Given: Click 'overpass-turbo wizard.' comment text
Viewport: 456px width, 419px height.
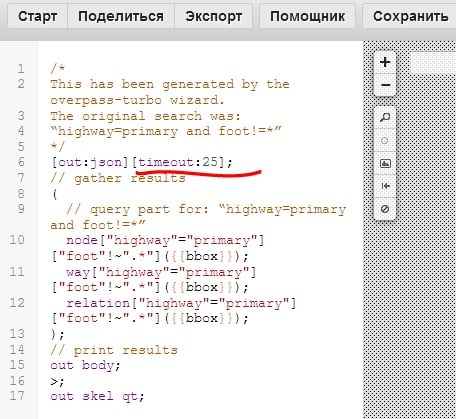Looking at the screenshot, I should click(138, 100).
